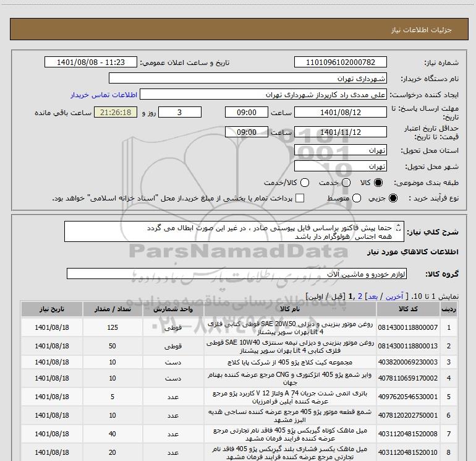Click the نام کالا column header

point(290,309)
